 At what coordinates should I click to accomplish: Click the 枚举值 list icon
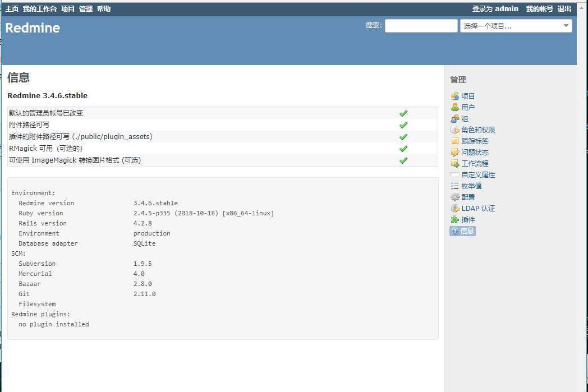[x=454, y=186]
